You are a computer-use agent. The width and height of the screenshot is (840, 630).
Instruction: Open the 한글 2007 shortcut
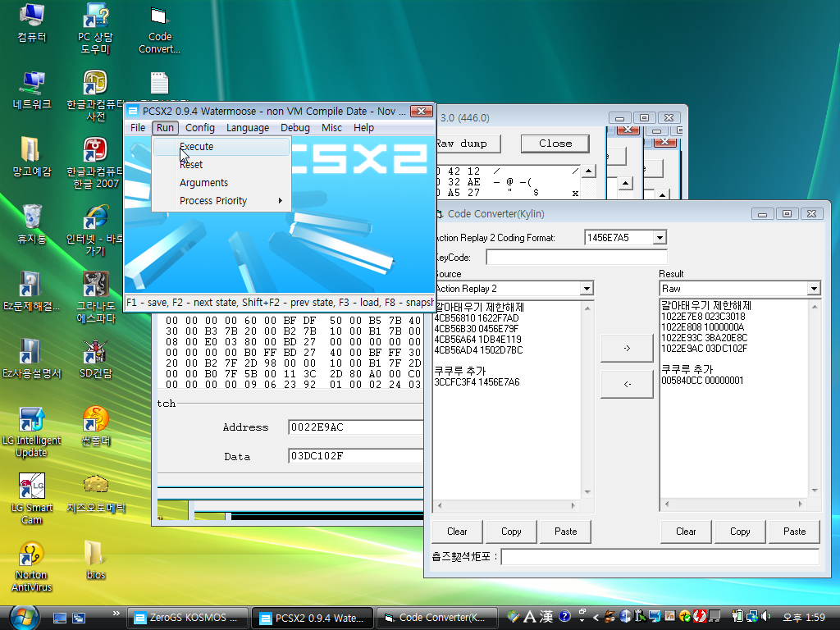(95, 163)
